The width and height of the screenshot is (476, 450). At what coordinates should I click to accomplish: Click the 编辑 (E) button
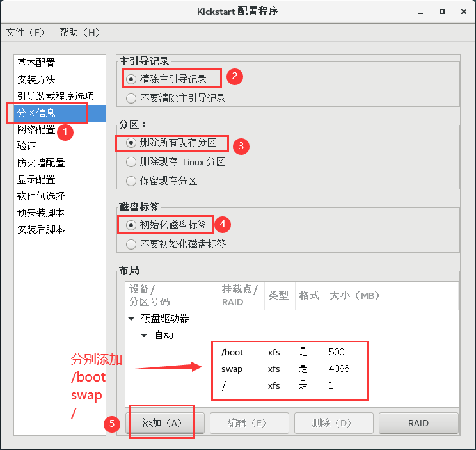(250, 423)
